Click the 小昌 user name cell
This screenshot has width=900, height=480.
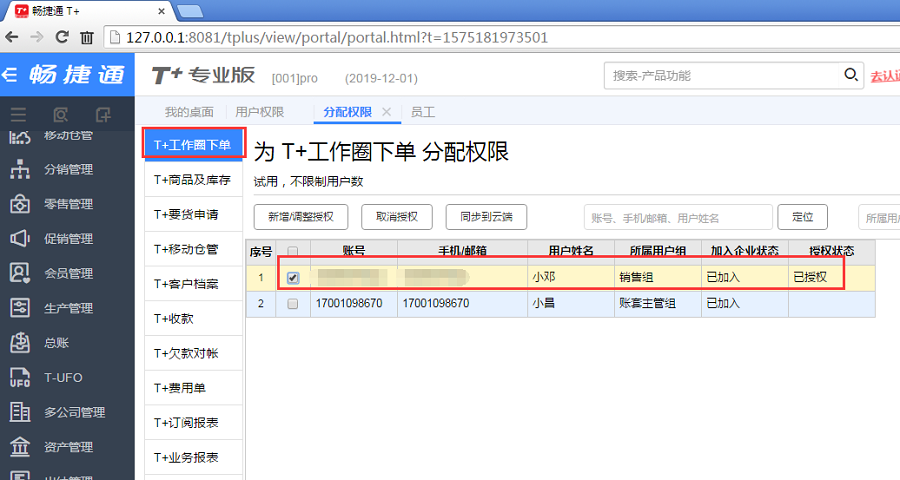pos(571,304)
